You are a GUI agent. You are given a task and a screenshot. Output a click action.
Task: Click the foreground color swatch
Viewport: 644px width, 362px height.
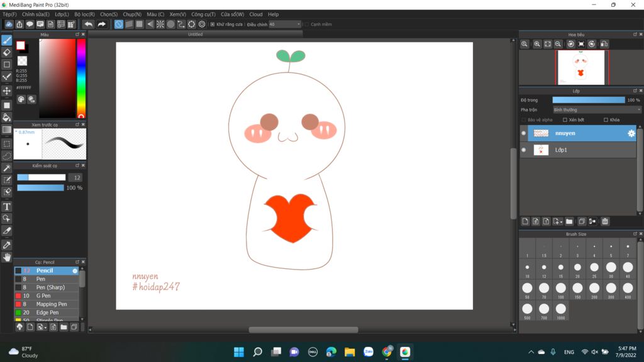[x=21, y=45]
